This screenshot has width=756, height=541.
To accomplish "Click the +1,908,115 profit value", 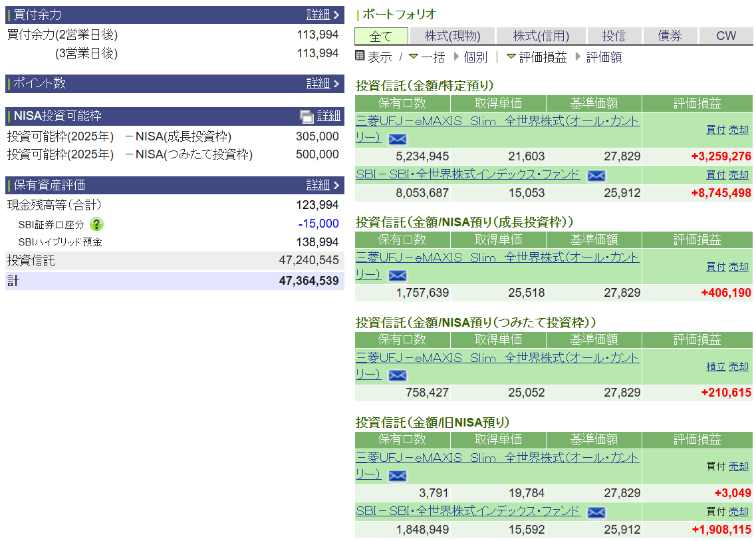I will pyautogui.click(x=721, y=530).
